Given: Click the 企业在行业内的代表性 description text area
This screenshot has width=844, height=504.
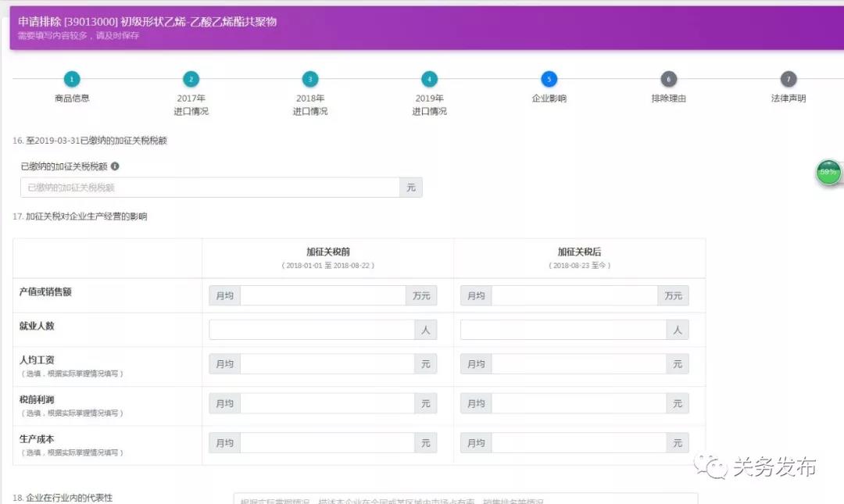Looking at the screenshot, I should (465, 499).
